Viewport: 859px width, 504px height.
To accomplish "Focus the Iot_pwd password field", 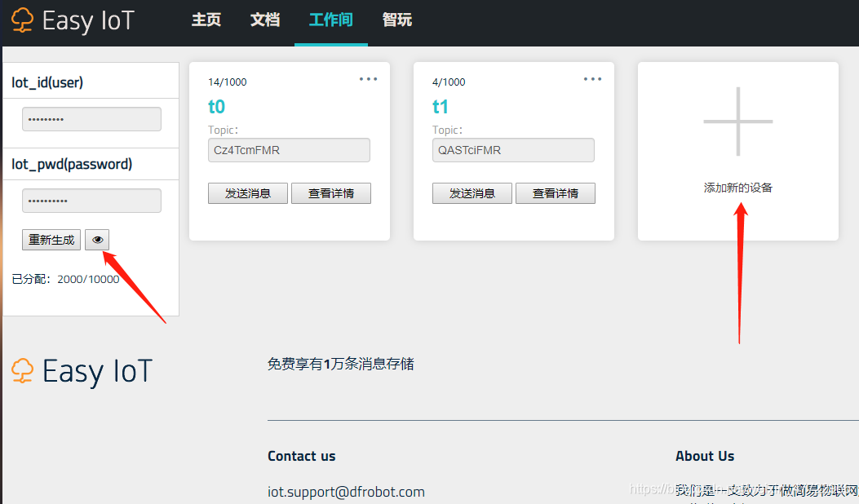I will pyautogui.click(x=91, y=201).
